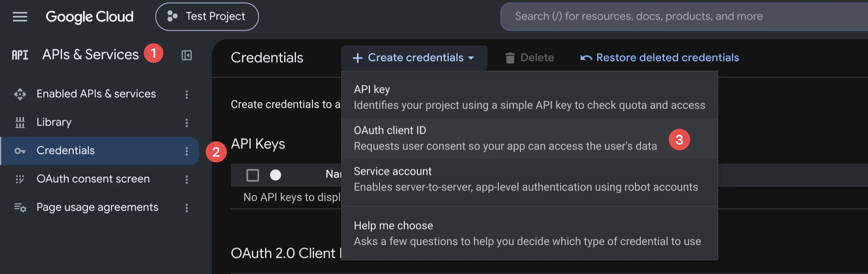Click the plus icon on Create credentials

pyautogui.click(x=357, y=58)
